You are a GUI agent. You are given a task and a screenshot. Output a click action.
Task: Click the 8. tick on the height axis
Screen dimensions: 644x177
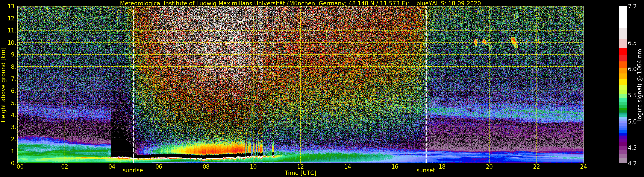click(14, 67)
